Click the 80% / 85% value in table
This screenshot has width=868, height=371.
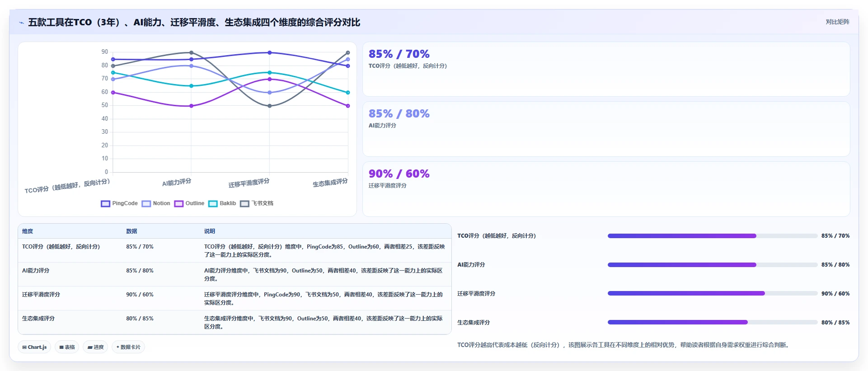(x=140, y=319)
